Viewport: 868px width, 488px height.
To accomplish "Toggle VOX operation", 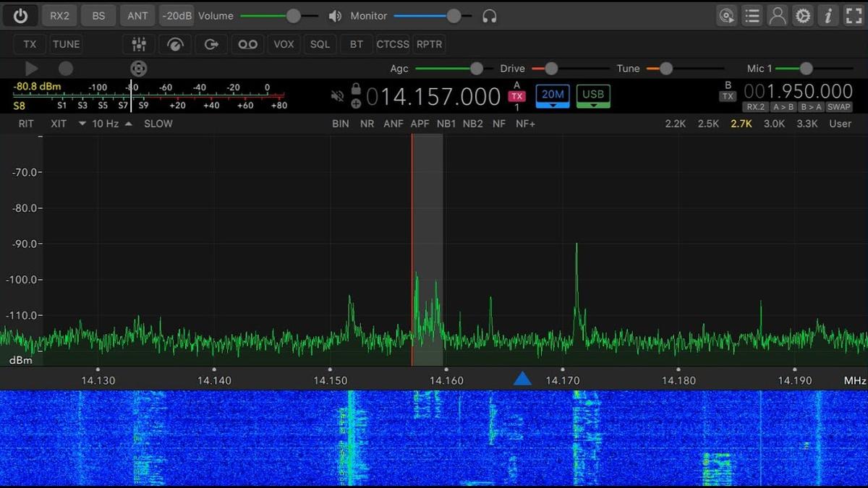I will tap(284, 44).
